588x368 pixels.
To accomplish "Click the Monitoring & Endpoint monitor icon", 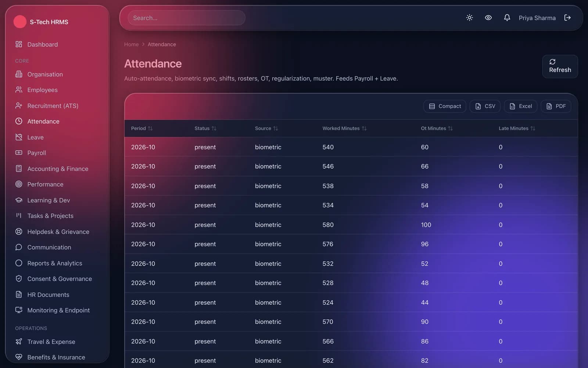I will 19,310.
